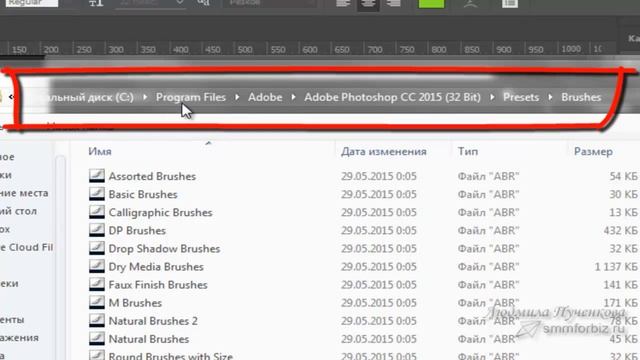Select the Basic Brushes file icon
640x360 pixels.
click(x=97, y=194)
